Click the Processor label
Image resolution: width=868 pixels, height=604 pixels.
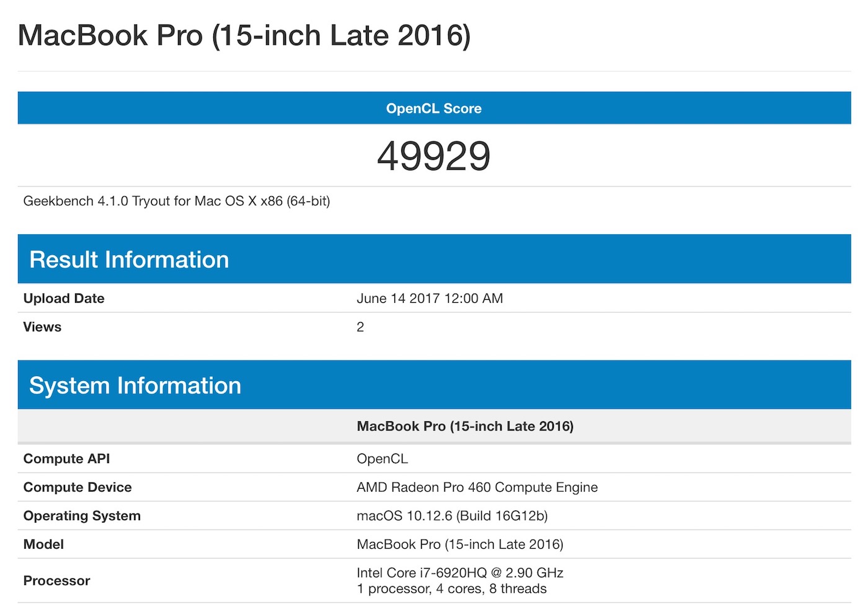[56, 581]
